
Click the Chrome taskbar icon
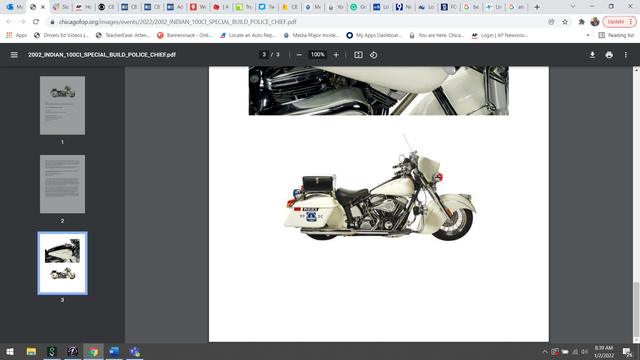click(x=93, y=351)
